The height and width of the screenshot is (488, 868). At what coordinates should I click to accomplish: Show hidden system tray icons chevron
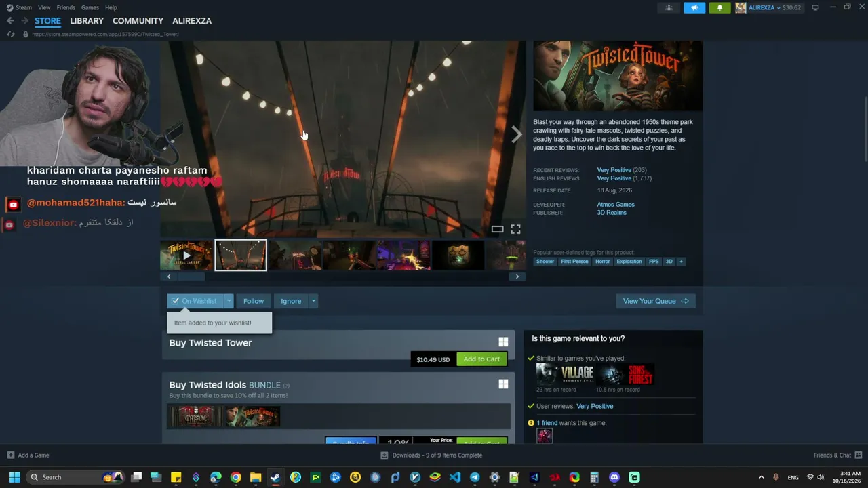coord(761,477)
